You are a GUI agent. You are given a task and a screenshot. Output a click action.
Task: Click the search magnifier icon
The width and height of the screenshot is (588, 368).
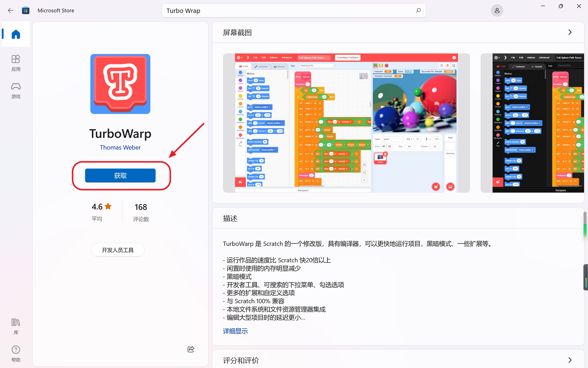418,10
